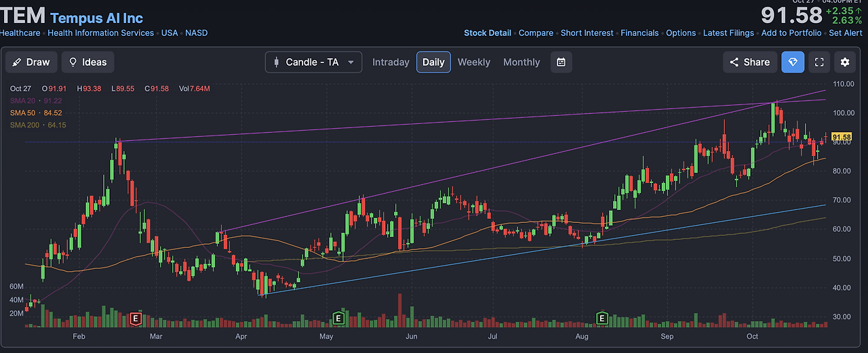Open the Latest Filings link
868x353 pixels.
(x=728, y=33)
